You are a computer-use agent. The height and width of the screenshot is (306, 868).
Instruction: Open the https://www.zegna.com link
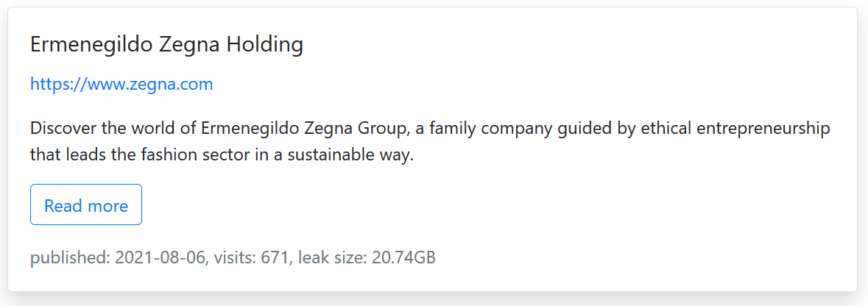121,85
